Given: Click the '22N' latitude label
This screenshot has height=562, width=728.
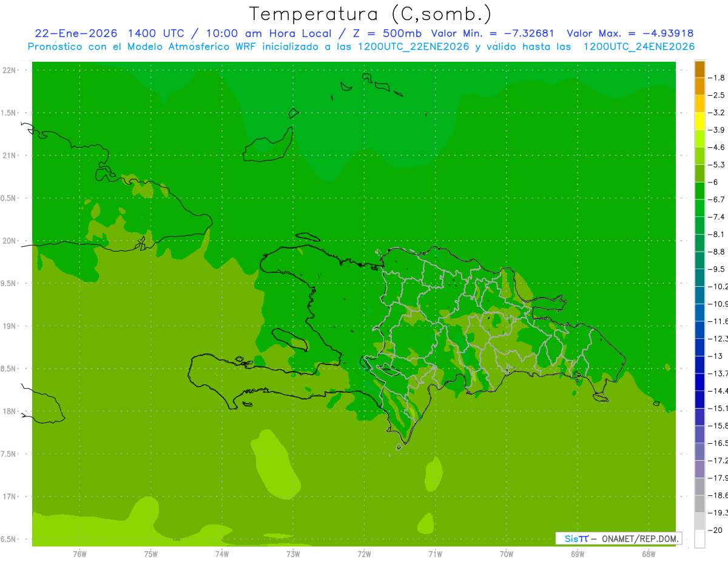Looking at the screenshot, I should (x=10, y=70).
